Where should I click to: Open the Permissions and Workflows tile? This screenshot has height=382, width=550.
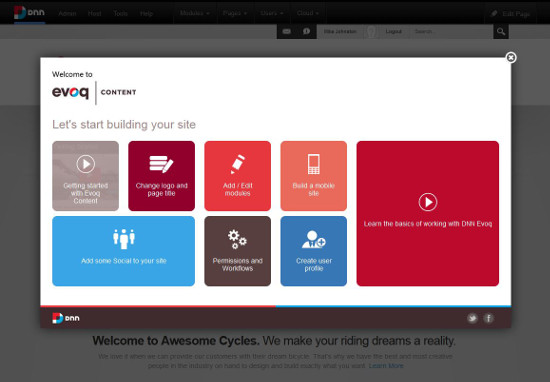[x=237, y=251]
